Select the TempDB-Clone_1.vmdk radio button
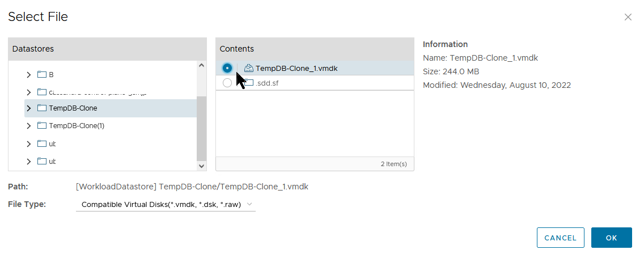Screen dimensions: 644x258 pyautogui.click(x=227, y=68)
